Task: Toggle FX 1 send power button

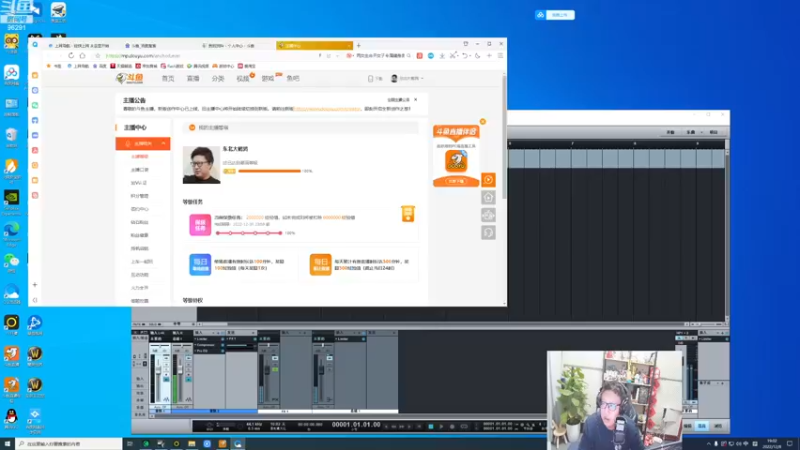Action: tap(254, 339)
